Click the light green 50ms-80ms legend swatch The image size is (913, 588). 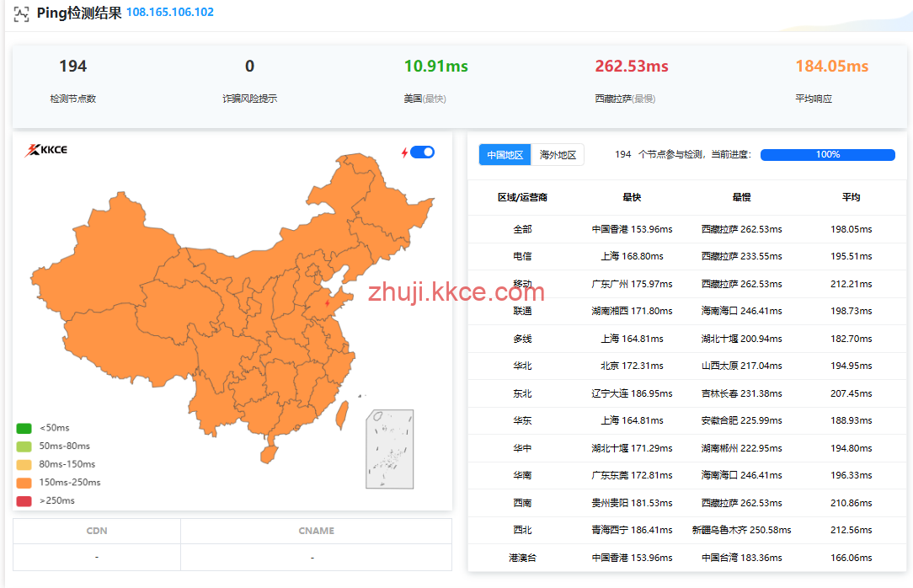point(24,446)
